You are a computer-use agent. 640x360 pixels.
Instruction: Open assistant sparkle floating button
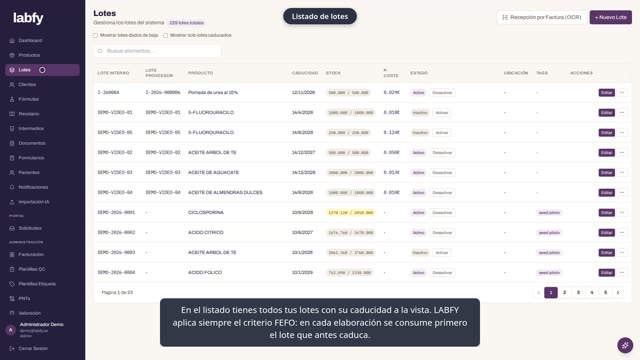click(x=625, y=345)
